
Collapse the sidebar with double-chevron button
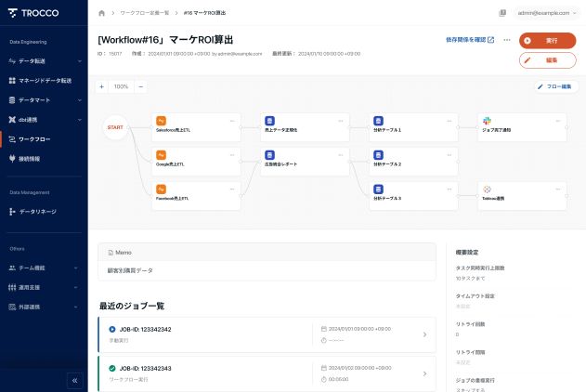(x=75, y=380)
